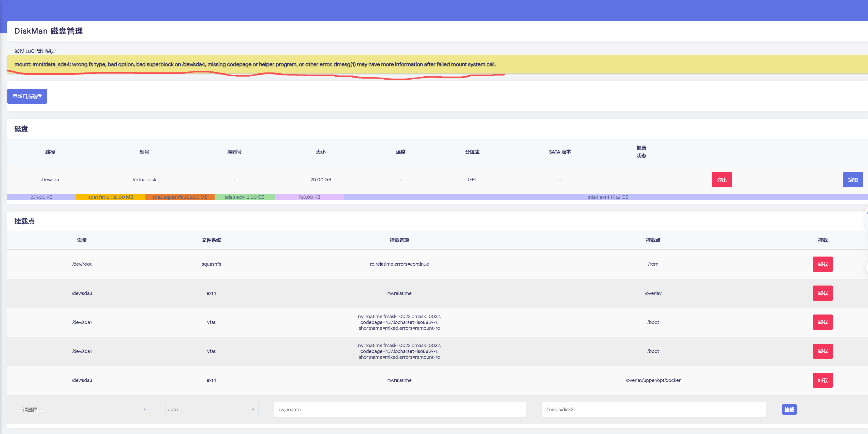Click the green sda3 ext4 2.00 GB segment
Screen dimensions: 868x434
(x=244, y=197)
